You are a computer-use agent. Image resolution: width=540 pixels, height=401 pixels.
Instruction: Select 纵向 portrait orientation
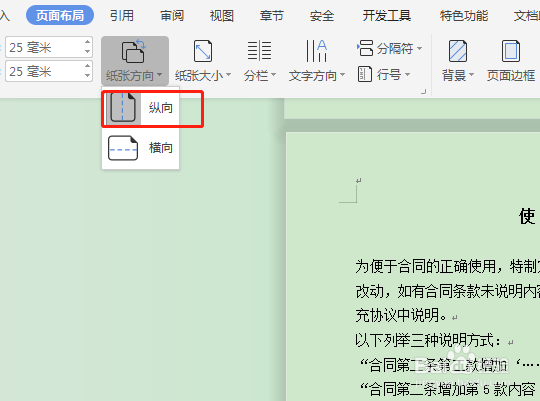point(141,108)
